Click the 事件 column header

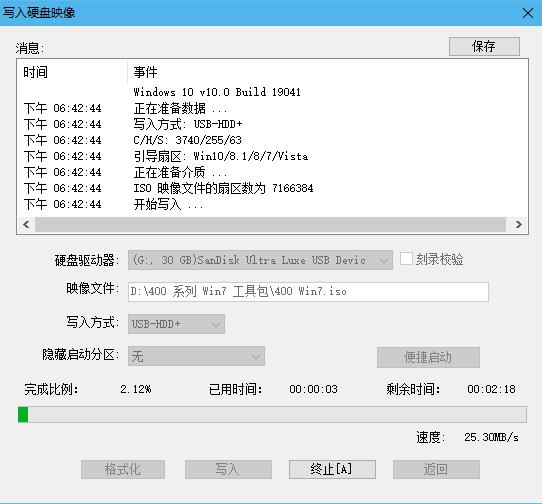click(x=327, y=72)
